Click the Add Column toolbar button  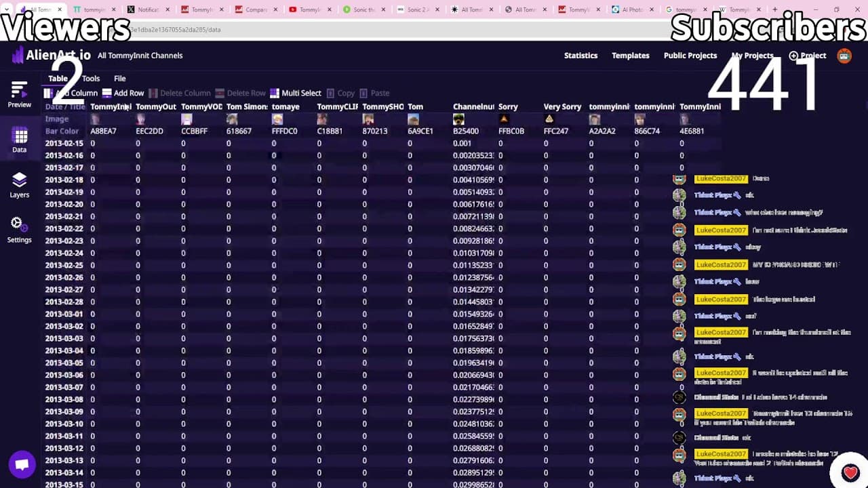[71, 93]
